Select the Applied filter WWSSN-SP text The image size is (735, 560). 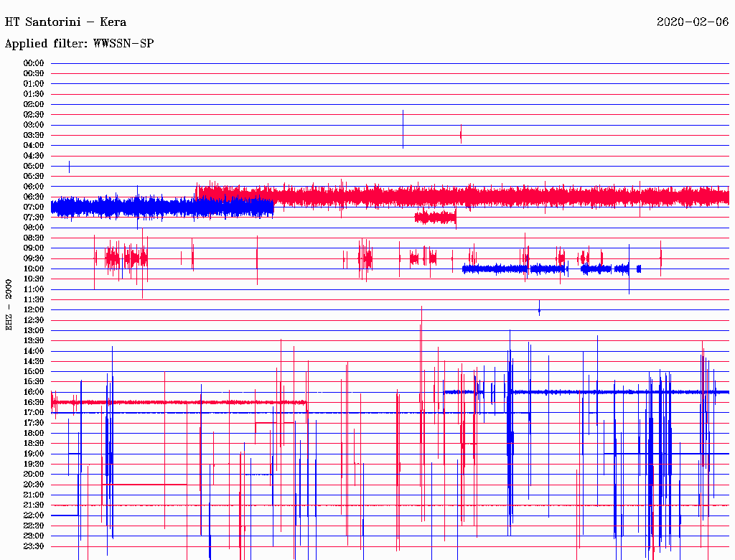pyautogui.click(x=79, y=44)
